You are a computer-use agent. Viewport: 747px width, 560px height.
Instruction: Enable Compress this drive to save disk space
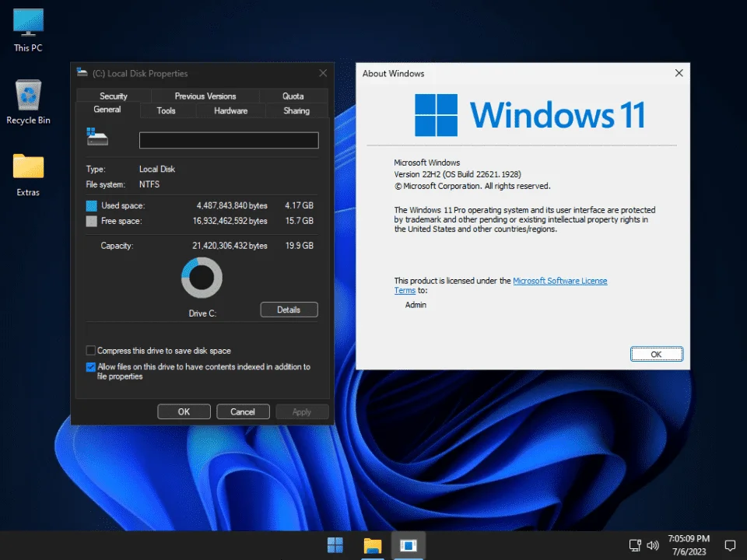pyautogui.click(x=90, y=351)
